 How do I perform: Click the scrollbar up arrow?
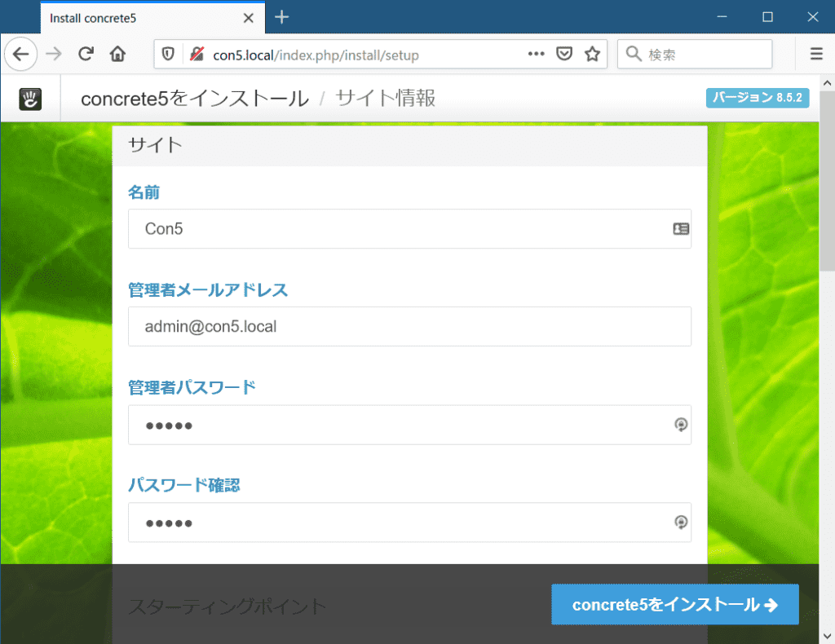coord(827,83)
